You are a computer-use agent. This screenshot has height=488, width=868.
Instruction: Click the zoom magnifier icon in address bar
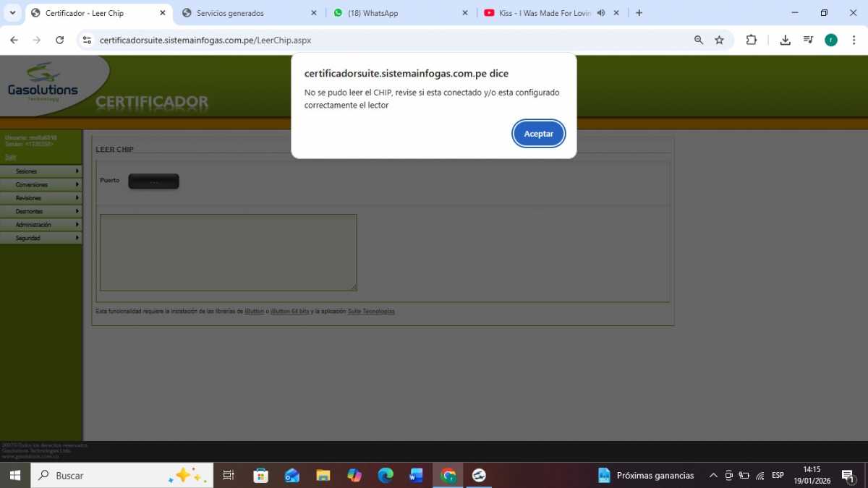click(699, 40)
